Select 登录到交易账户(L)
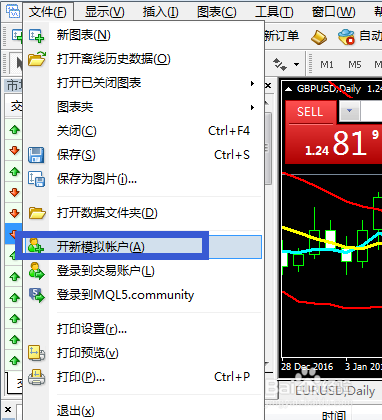382x420 pixels. click(x=143, y=271)
